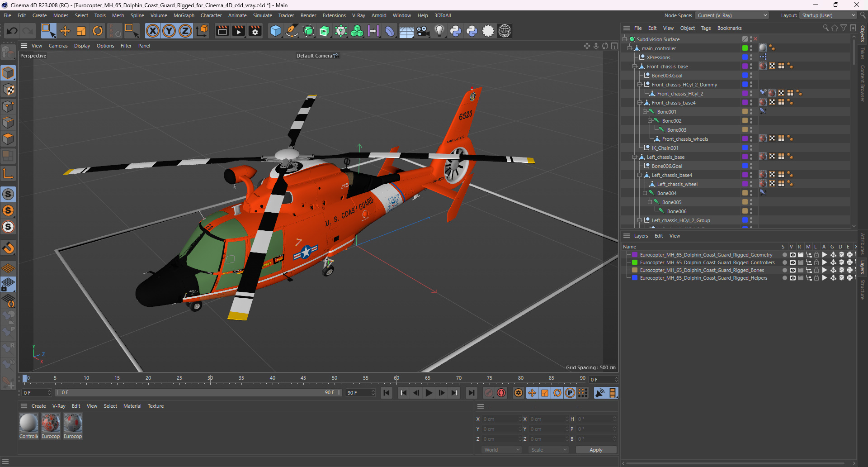The height and width of the screenshot is (467, 868).
Task: Toggle visibility eye of Geometry layer
Action: click(792, 255)
